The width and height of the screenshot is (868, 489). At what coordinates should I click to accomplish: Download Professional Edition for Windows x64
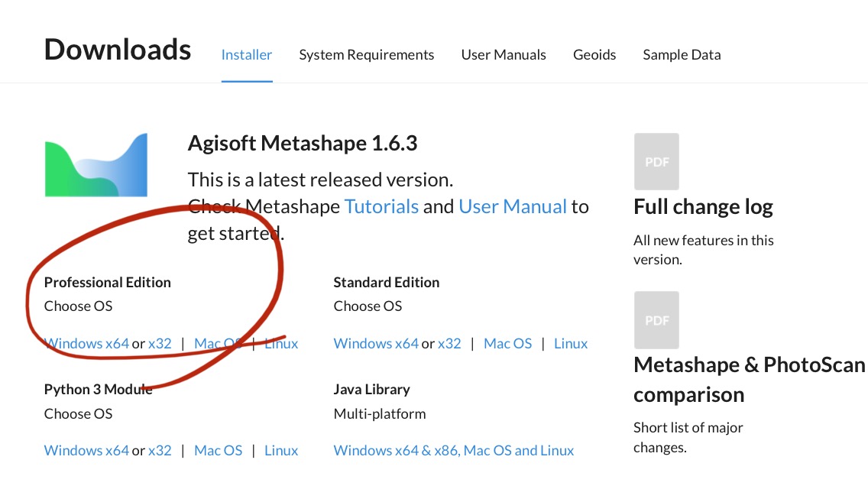86,344
